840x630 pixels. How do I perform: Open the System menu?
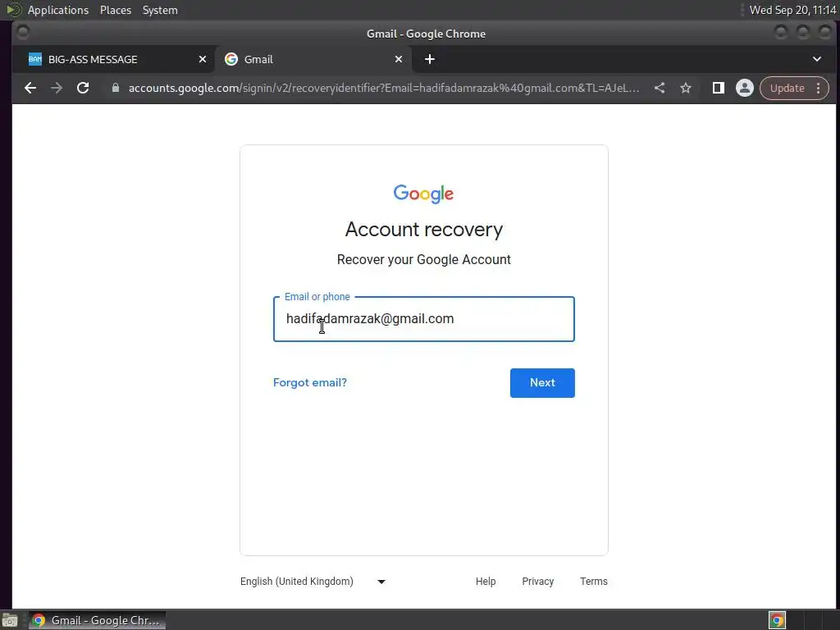pos(160,10)
